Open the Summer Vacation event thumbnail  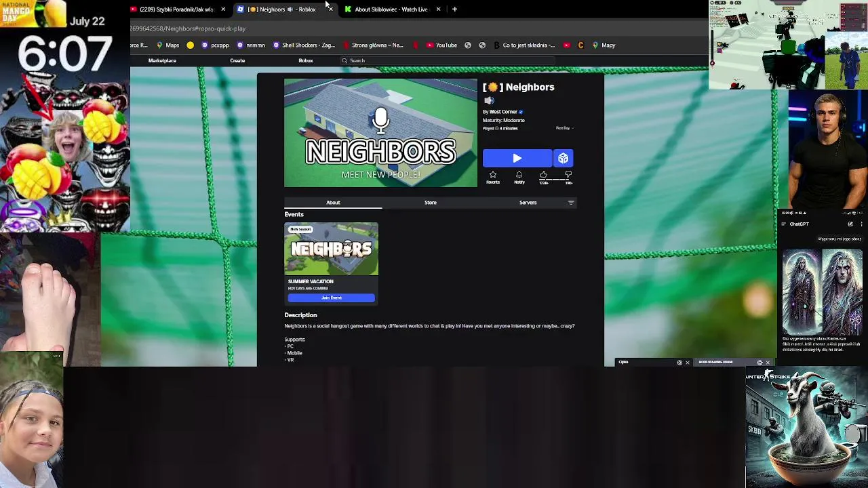[331, 249]
